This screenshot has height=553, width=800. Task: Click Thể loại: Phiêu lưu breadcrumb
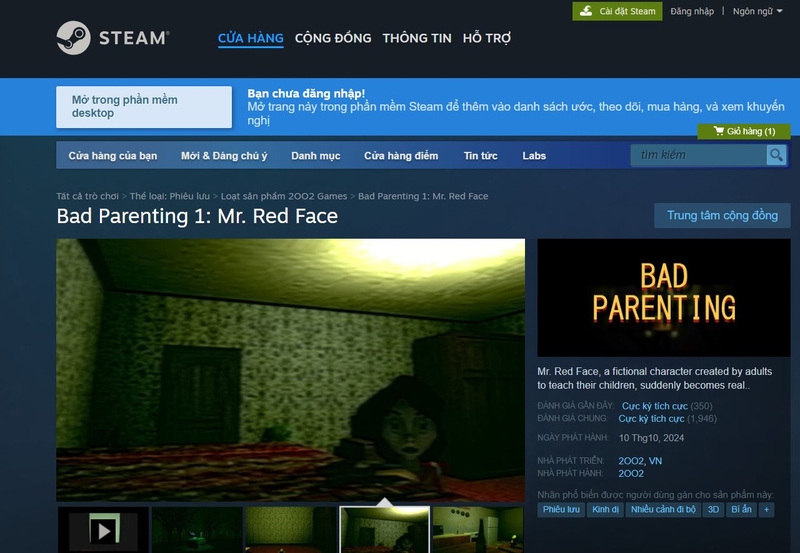169,196
